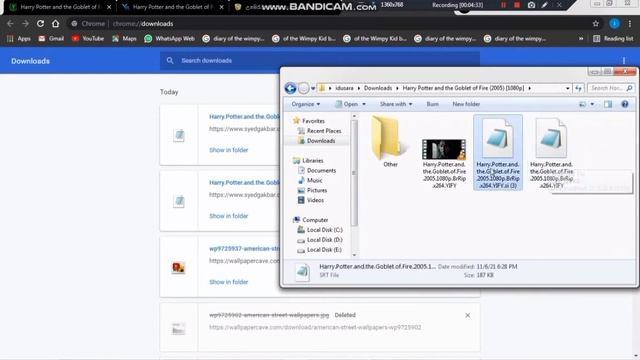This screenshot has height=360, width=640.
Task: Click Show in folder for first Harry Potter download
Action: [x=229, y=150]
